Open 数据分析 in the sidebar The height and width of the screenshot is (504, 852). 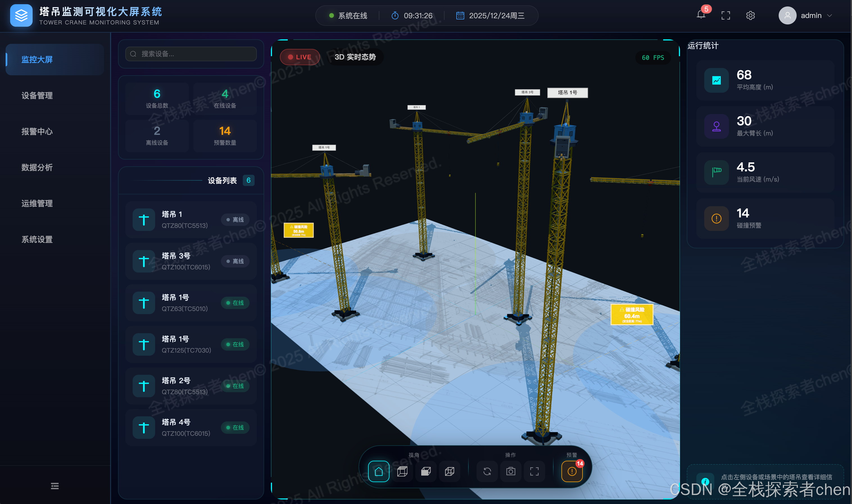[x=55, y=167]
